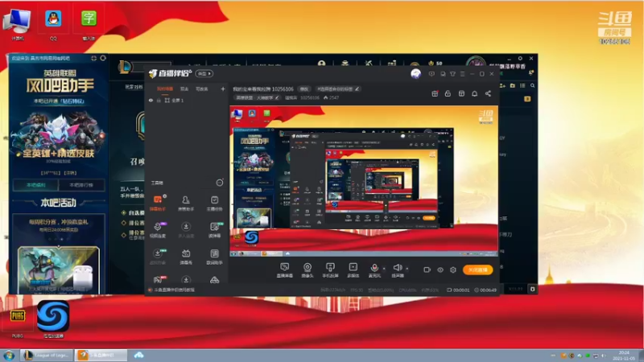Switch to second scene tab
The width and height of the screenshot is (644, 362).
click(184, 88)
